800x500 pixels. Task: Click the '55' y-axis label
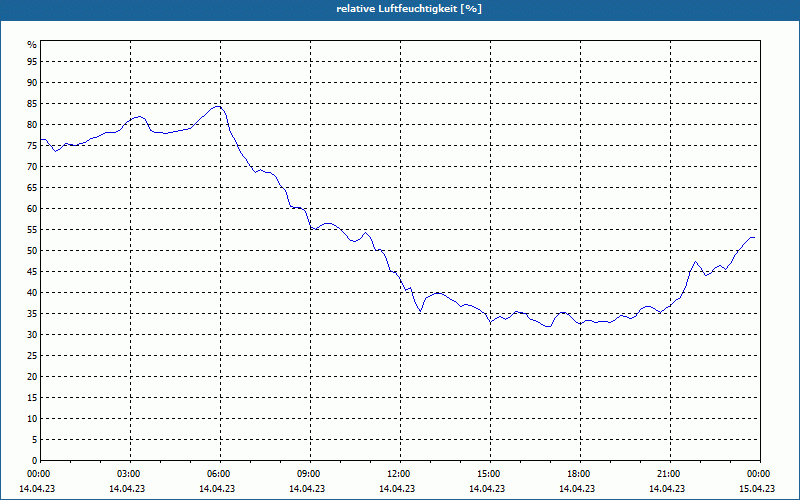coord(32,230)
